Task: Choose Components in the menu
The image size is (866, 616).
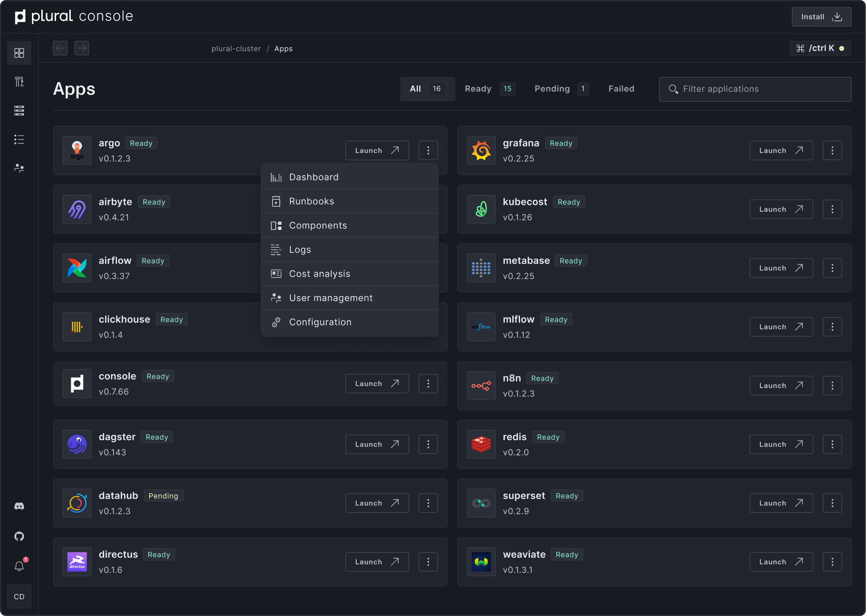Action: [x=349, y=225]
